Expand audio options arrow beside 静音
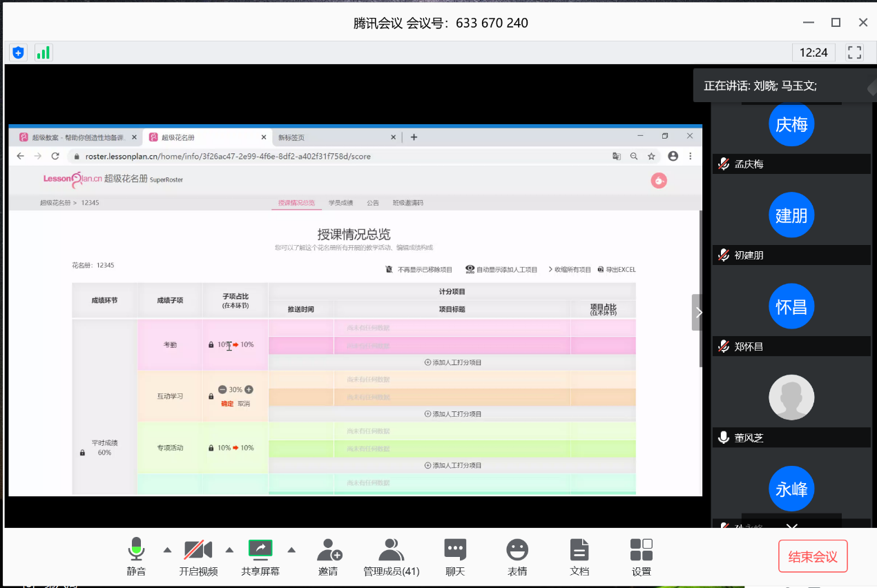The height and width of the screenshot is (588, 877). tap(167, 550)
